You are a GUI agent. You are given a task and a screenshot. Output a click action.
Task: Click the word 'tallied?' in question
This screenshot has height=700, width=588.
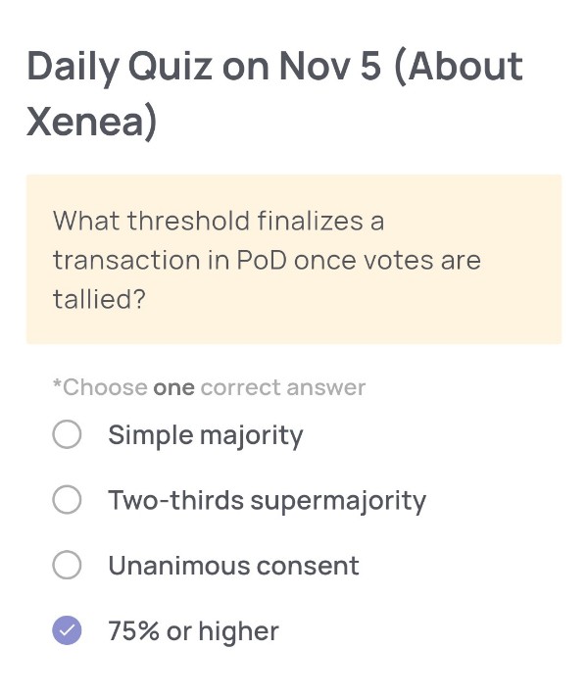(x=99, y=299)
